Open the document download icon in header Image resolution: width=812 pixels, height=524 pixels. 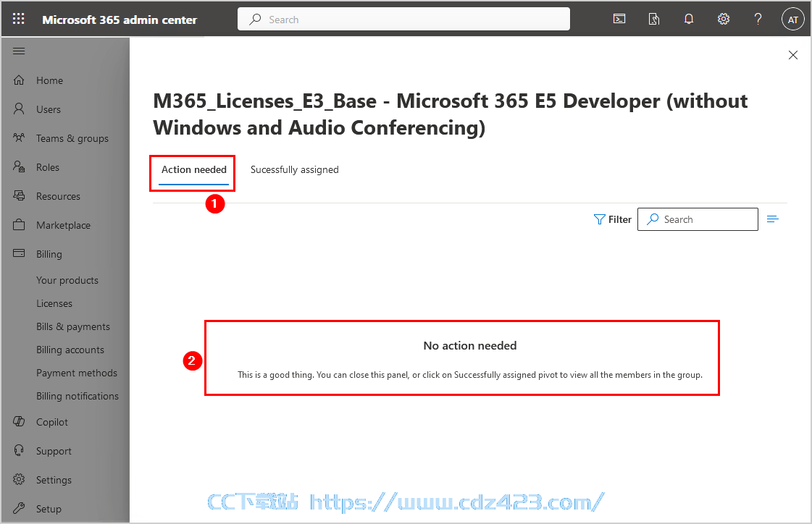pos(654,19)
